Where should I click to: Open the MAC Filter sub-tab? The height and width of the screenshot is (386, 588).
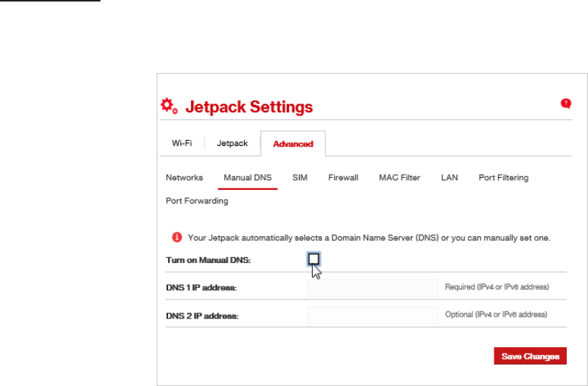[399, 178]
